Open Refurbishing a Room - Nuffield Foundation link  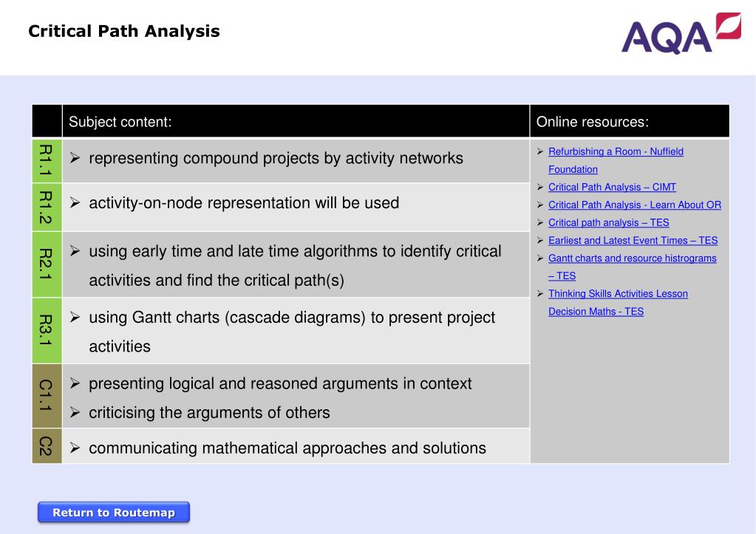pyautogui.click(x=616, y=152)
